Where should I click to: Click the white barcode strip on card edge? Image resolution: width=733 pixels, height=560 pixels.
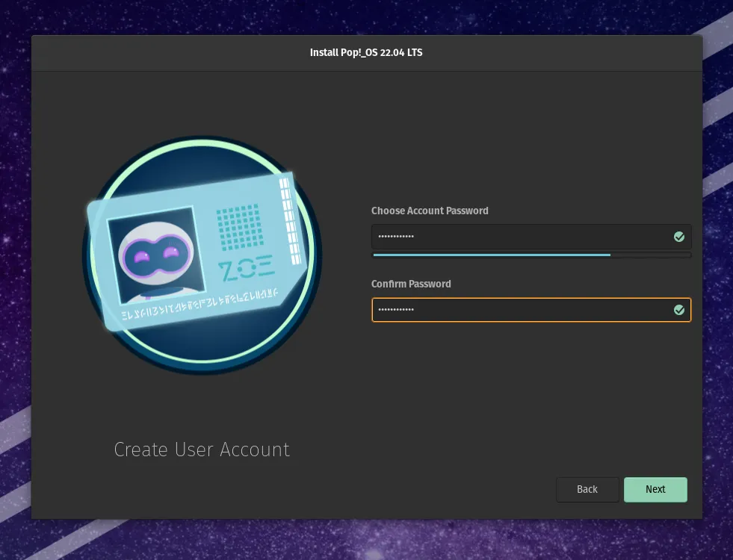tap(290, 222)
